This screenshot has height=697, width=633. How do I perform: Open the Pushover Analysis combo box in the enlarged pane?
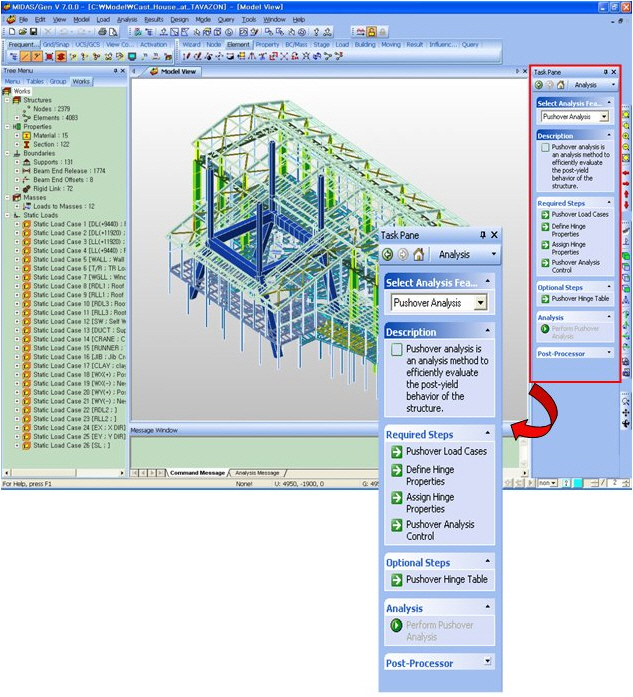pyautogui.click(x=481, y=303)
